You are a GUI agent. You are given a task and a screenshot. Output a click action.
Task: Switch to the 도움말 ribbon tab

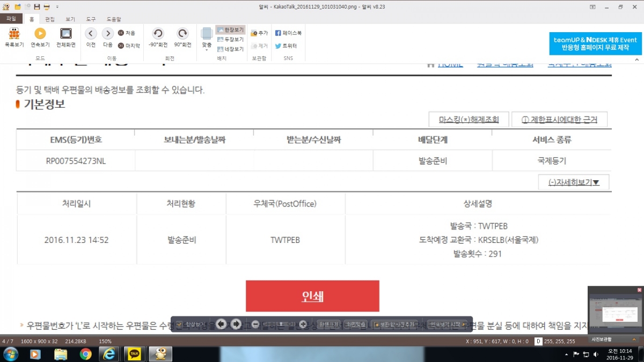click(114, 19)
